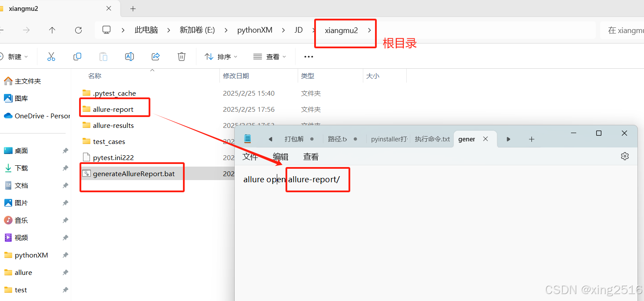644x301 pixels.
Task: Open Notepad 查看 menu
Action: coord(311,157)
